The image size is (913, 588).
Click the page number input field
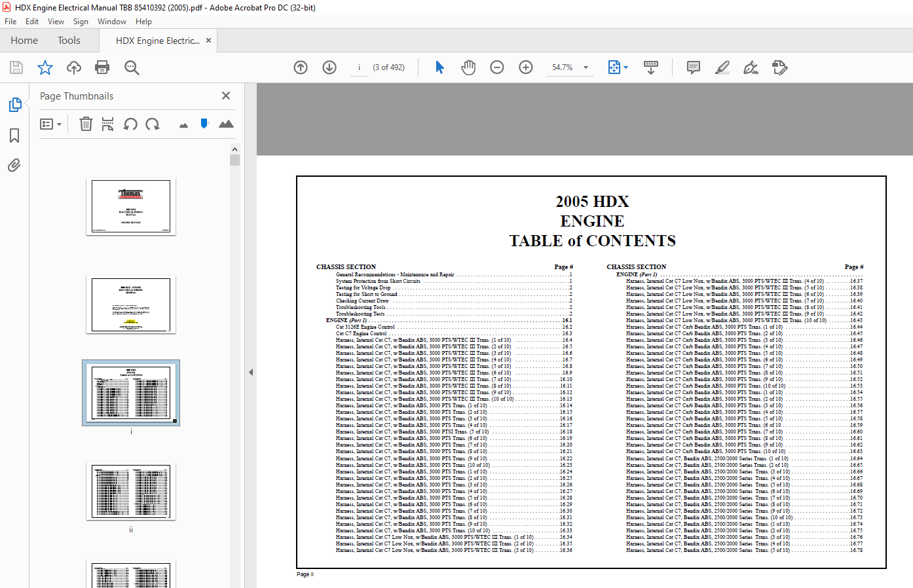point(359,67)
